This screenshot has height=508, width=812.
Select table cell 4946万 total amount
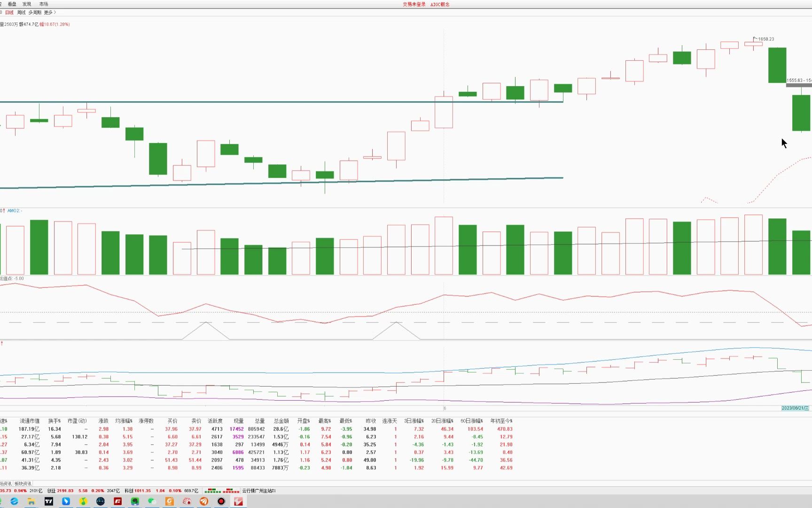pyautogui.click(x=281, y=444)
